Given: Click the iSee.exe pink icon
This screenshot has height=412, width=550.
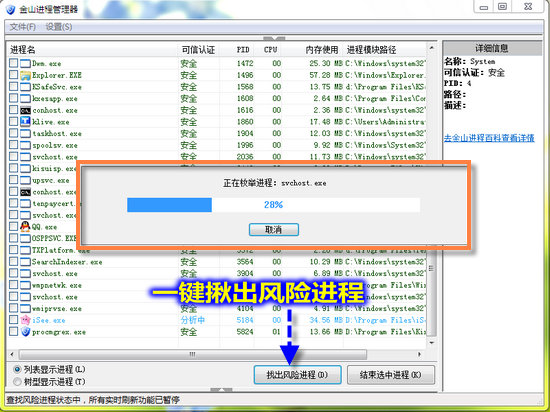Looking at the screenshot, I should coord(25,320).
